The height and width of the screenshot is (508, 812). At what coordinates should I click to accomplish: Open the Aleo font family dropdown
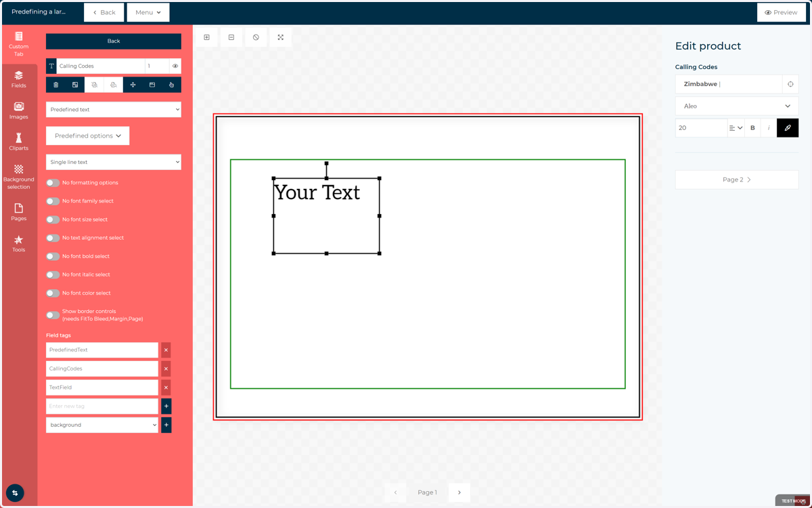coord(737,106)
